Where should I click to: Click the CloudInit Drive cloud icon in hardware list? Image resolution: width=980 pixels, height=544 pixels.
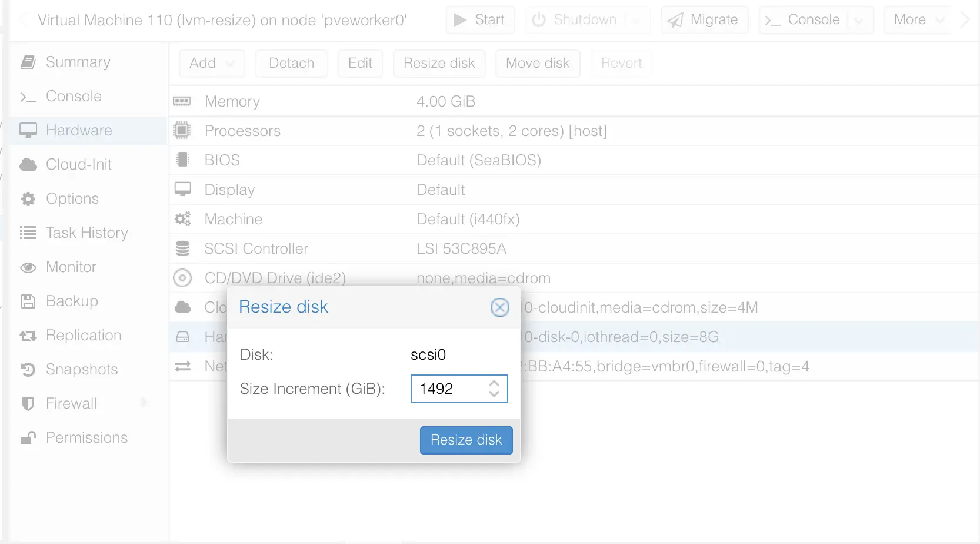click(183, 307)
